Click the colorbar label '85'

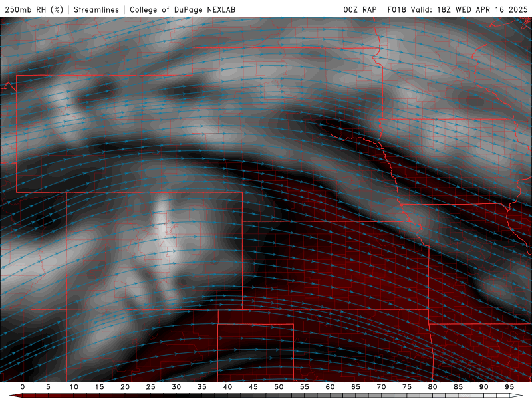click(x=458, y=387)
